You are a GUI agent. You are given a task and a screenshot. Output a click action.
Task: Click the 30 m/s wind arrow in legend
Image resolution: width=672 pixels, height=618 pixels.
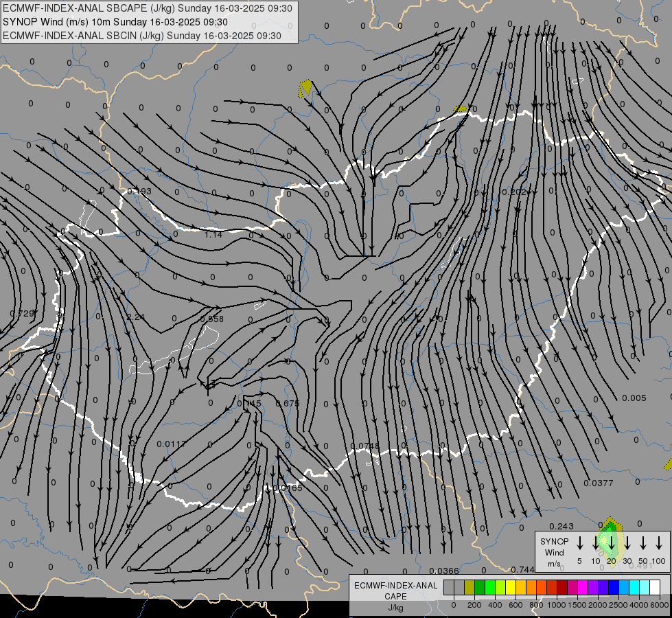pos(627,543)
